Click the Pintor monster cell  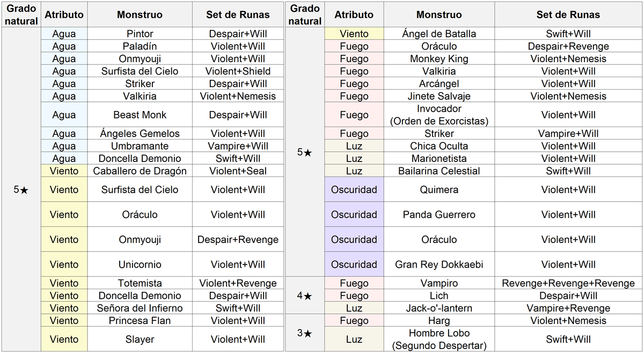tap(140, 34)
